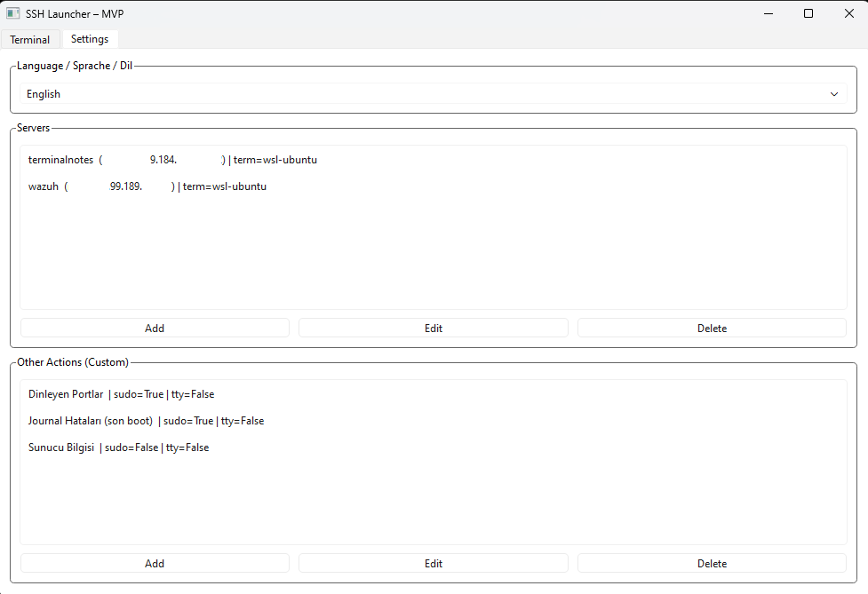Maximize the SSH Launcher window
Image resolution: width=868 pixels, height=594 pixels.
click(x=808, y=13)
